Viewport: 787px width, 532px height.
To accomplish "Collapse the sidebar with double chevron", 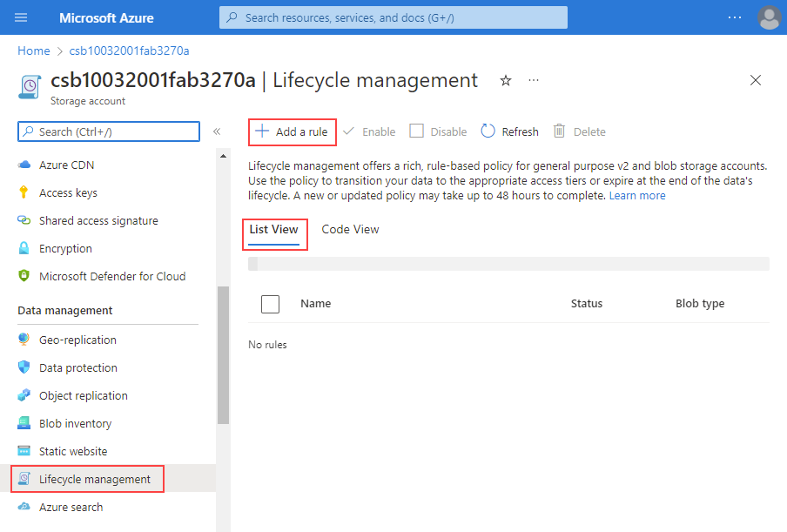I will click(x=217, y=131).
